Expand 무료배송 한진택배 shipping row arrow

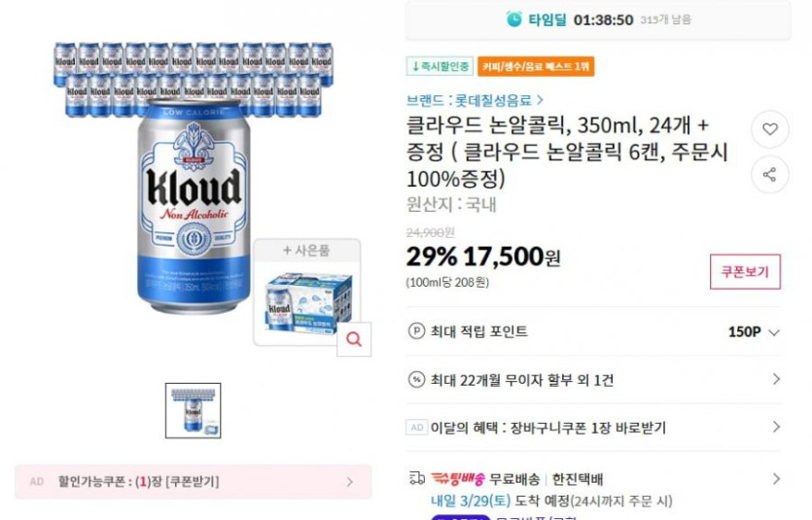776,478
